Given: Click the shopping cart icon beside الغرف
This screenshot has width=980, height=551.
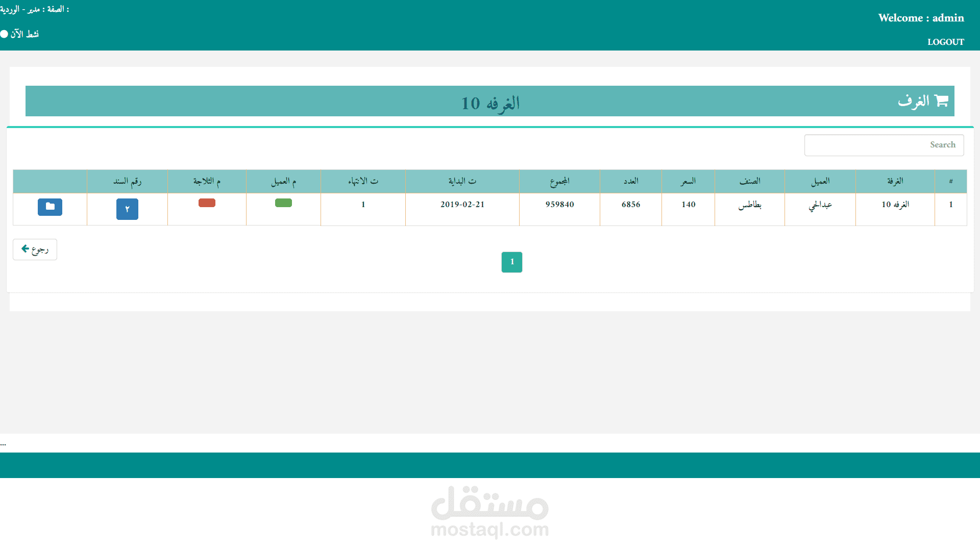Looking at the screenshot, I should coord(941,101).
